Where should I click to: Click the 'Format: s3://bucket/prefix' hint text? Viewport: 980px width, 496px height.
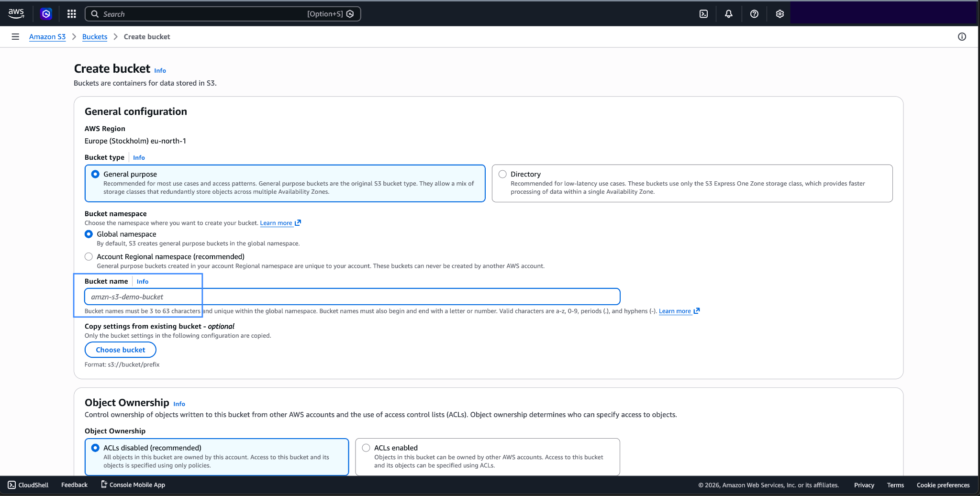tap(122, 364)
